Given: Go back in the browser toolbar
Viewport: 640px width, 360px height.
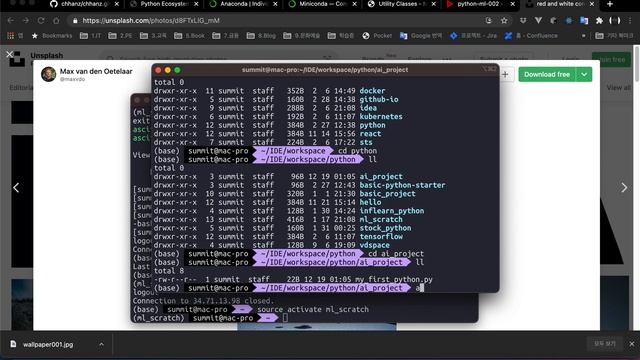Looking at the screenshot, I should [11, 20].
